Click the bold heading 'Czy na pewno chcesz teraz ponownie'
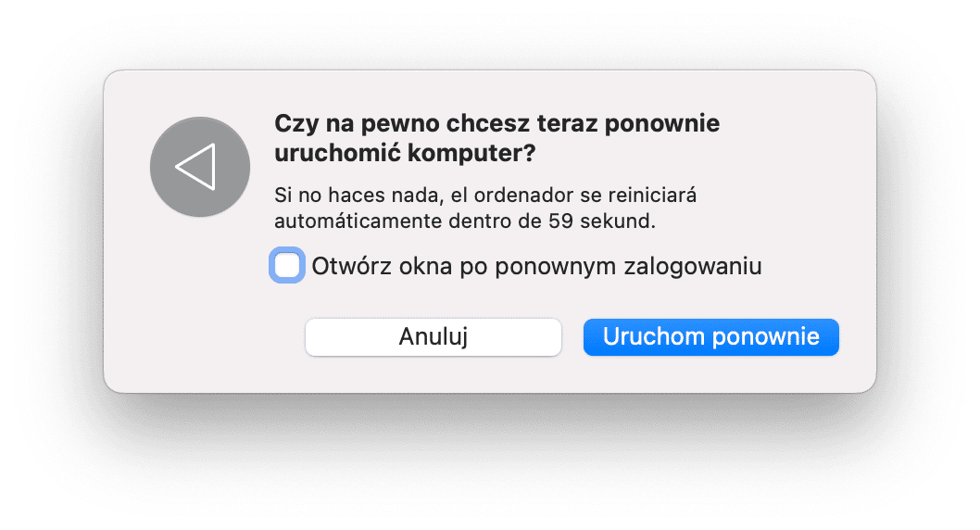The height and width of the screenshot is (530, 980). (496, 123)
